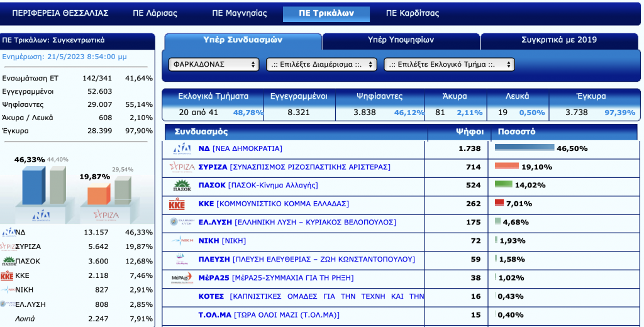Click ΣΥΡΙΖΑ logo in left summary list

pyautogui.click(x=8, y=247)
